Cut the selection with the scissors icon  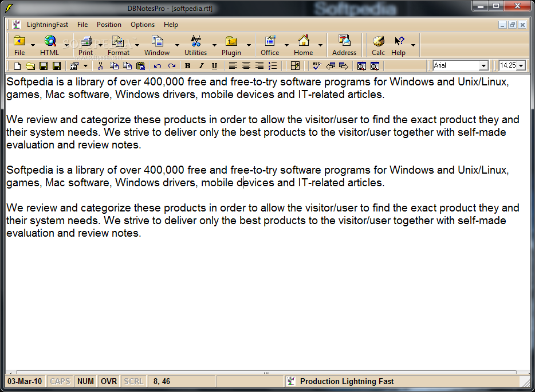pos(100,66)
